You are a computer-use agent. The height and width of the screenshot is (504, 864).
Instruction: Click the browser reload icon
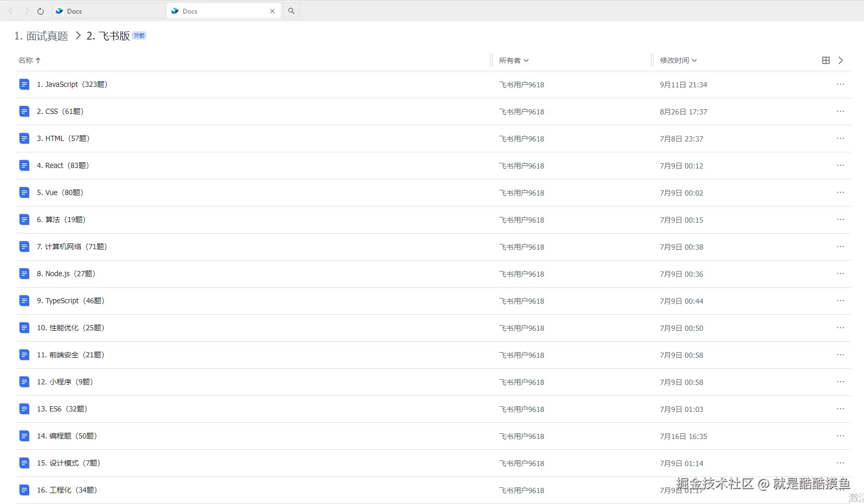(41, 11)
